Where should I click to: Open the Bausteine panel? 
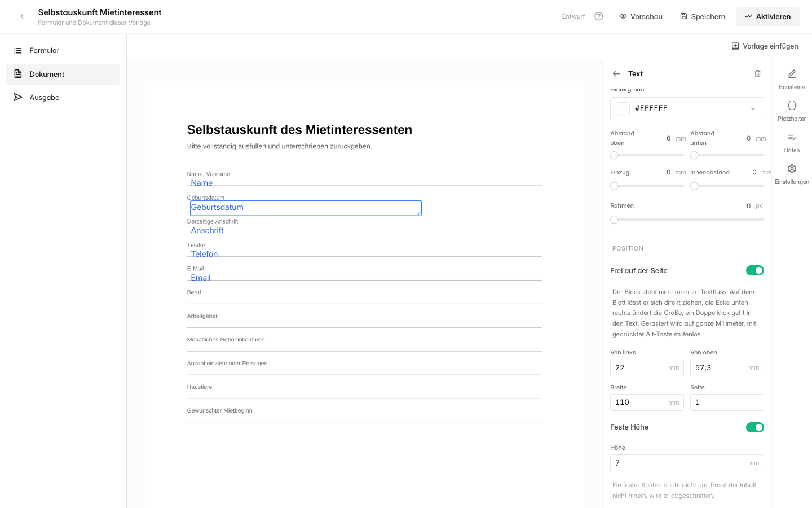tap(792, 79)
